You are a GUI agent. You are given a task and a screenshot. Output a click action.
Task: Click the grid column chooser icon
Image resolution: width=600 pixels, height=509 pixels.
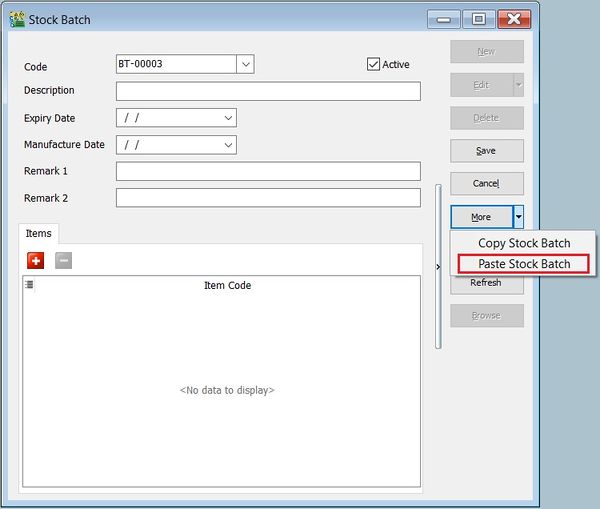pos(29,285)
